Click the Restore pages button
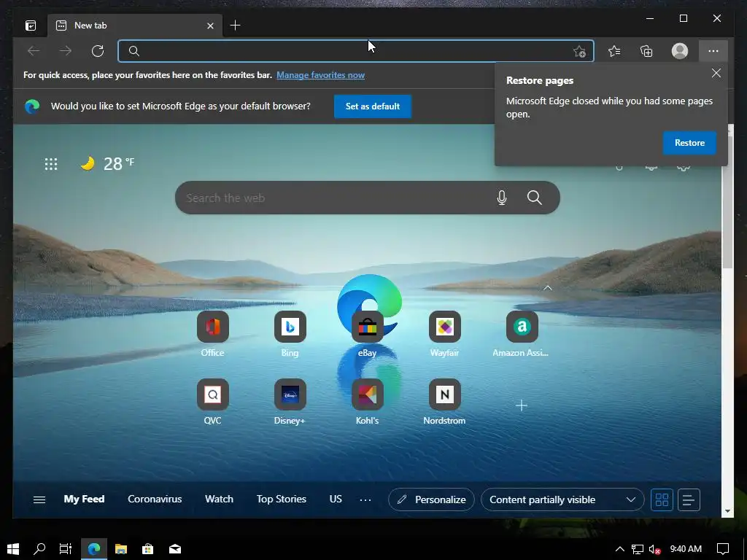747x560 pixels. coord(689,143)
